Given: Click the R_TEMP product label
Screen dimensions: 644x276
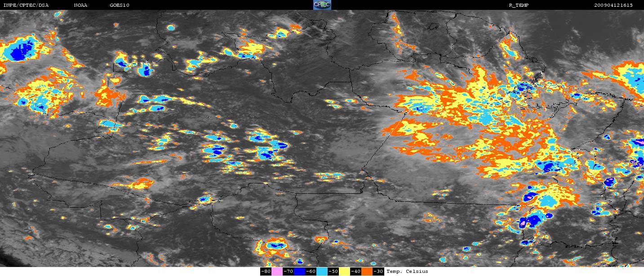Looking at the screenshot, I should [x=518, y=5].
